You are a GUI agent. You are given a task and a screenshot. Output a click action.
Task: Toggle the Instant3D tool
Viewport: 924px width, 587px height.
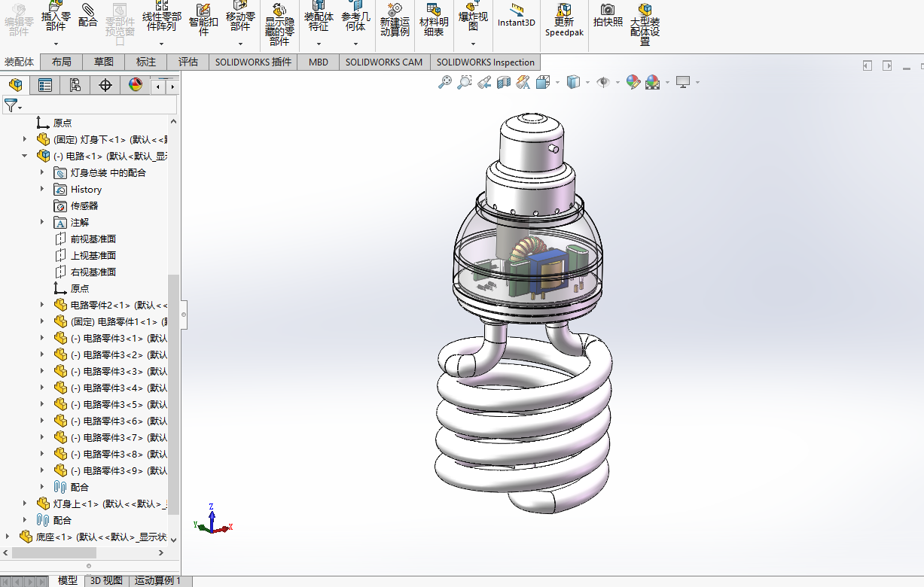click(517, 15)
